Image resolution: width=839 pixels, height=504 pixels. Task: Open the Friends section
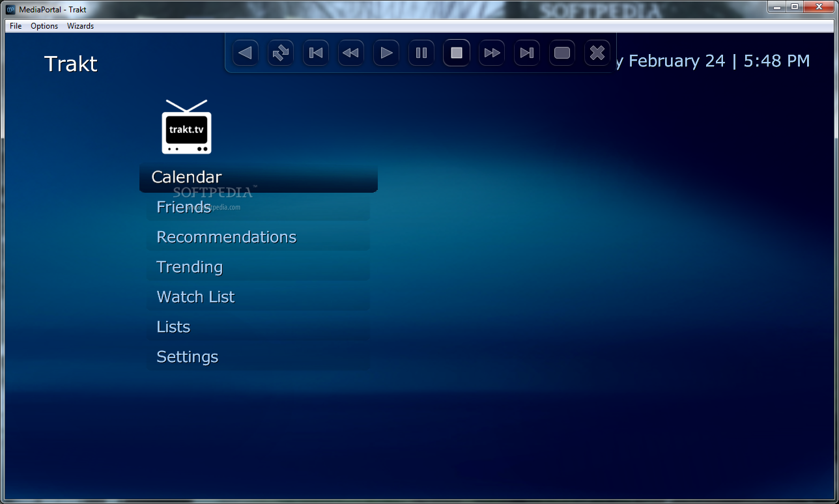point(259,207)
